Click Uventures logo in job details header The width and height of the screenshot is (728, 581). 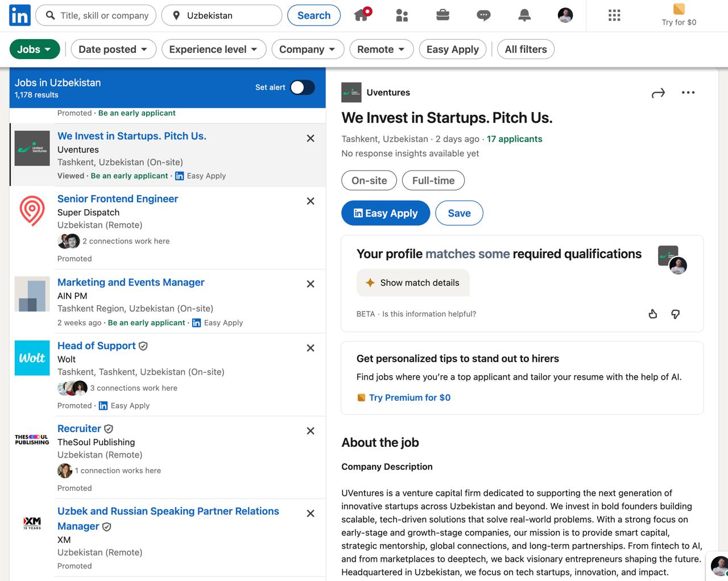tap(351, 93)
